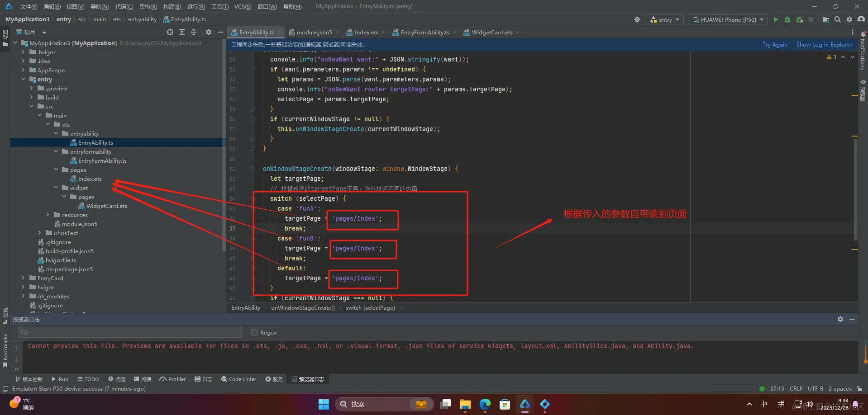Open Microsoft Edge from the taskbar
868x415 pixels.
(485, 404)
